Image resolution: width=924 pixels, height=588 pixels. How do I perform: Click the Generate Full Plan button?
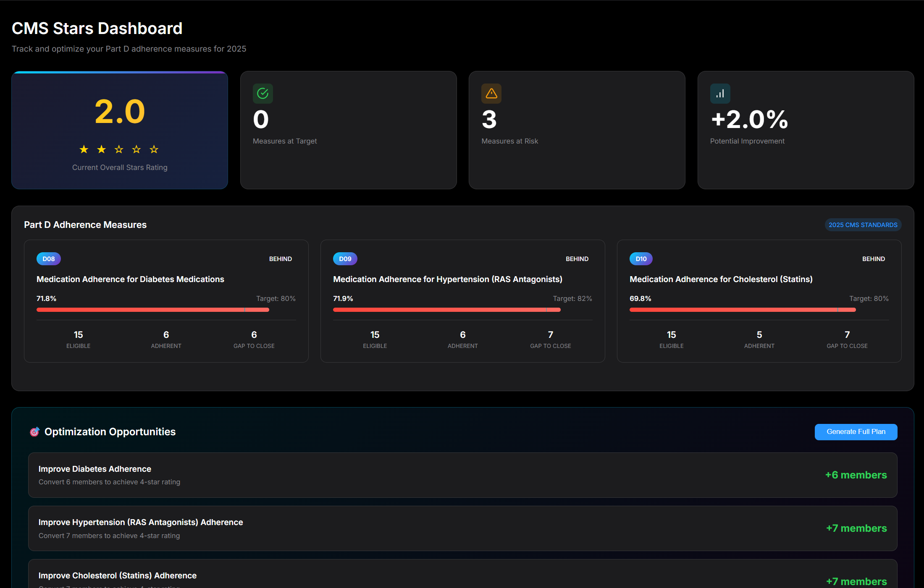pyautogui.click(x=856, y=431)
